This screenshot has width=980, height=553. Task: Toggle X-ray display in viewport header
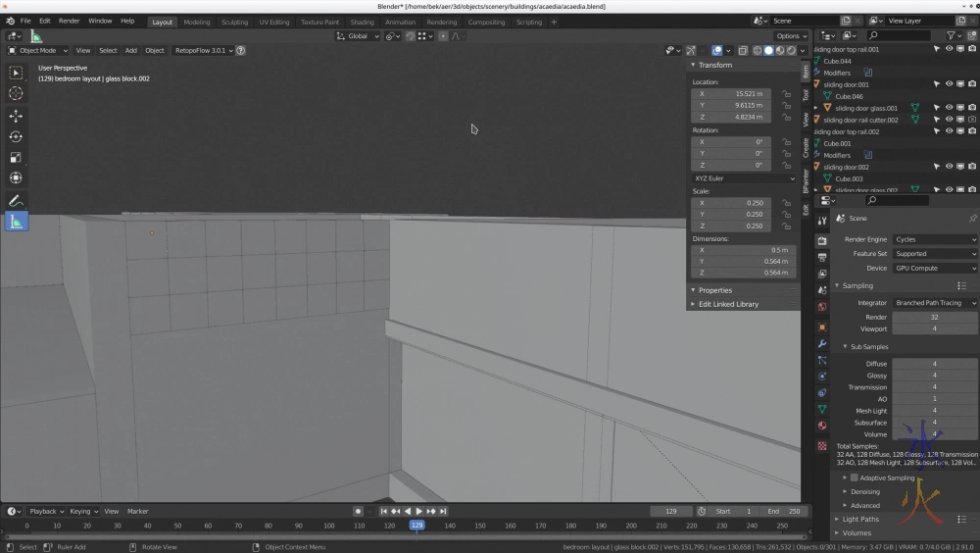743,50
